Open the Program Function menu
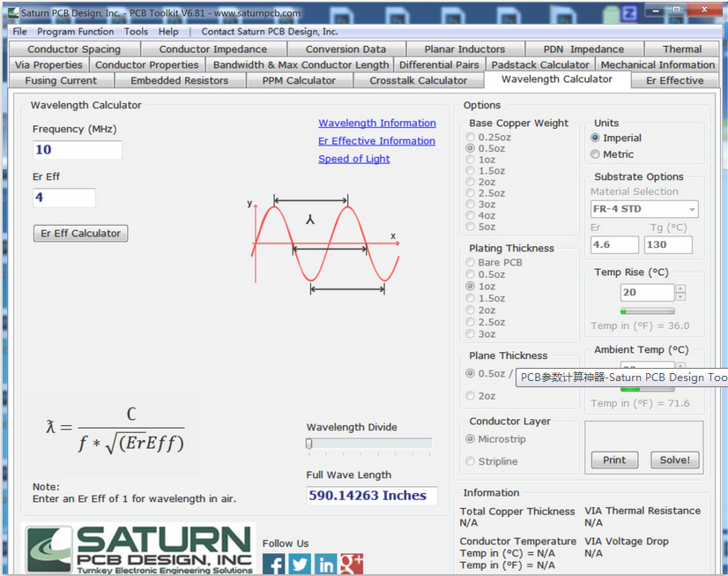Screen dimensions: 728x576 (x=75, y=32)
